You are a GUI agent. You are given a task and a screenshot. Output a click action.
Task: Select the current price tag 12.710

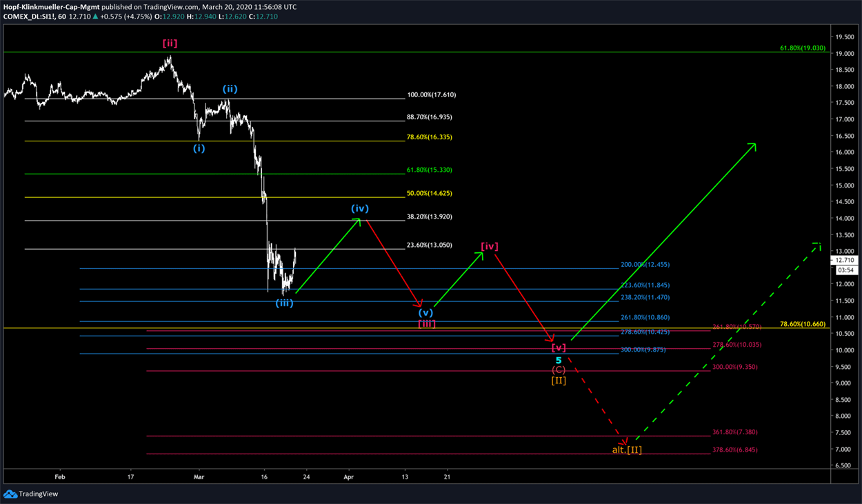(x=844, y=260)
